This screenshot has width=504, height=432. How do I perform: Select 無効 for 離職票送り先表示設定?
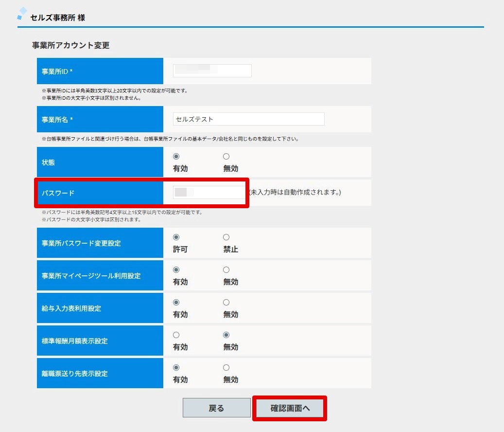pyautogui.click(x=226, y=367)
